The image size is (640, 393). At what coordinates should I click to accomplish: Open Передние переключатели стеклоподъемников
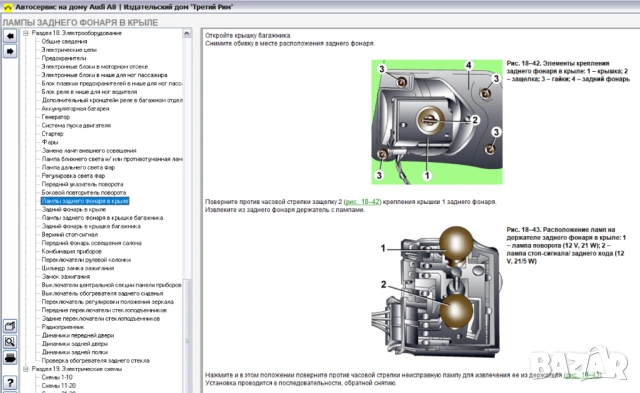pos(104,310)
